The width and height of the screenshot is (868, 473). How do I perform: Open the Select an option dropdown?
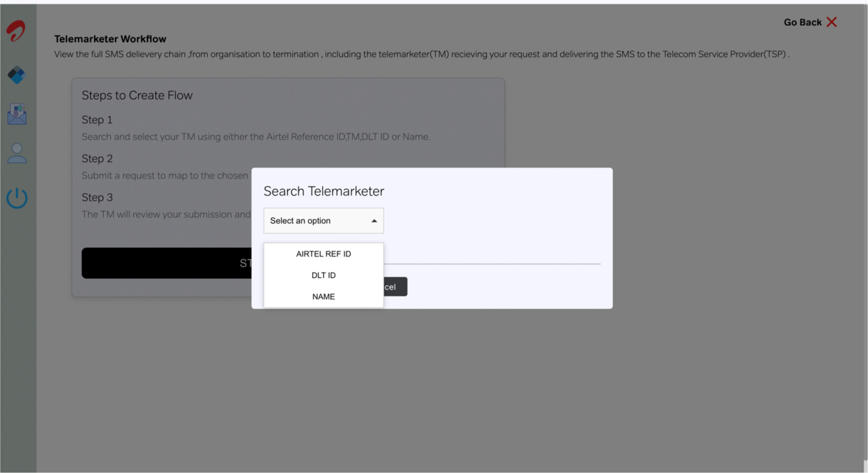click(x=323, y=221)
